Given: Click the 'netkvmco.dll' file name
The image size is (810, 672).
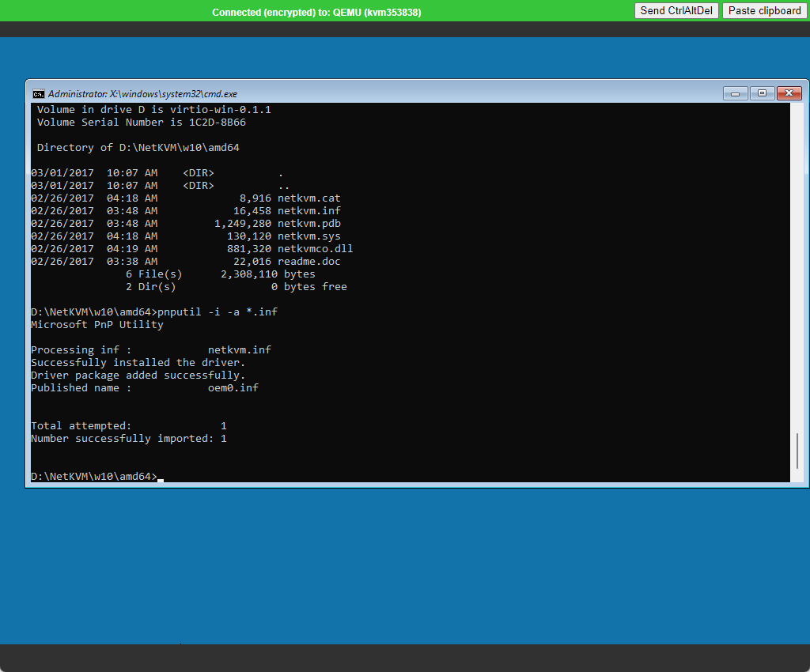Looking at the screenshot, I should coord(315,249).
